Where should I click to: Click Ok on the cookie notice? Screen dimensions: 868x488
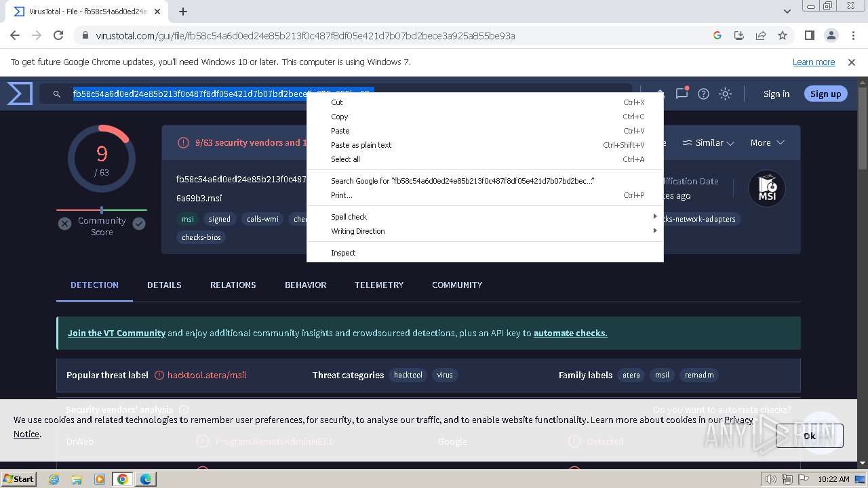pyautogui.click(x=810, y=436)
